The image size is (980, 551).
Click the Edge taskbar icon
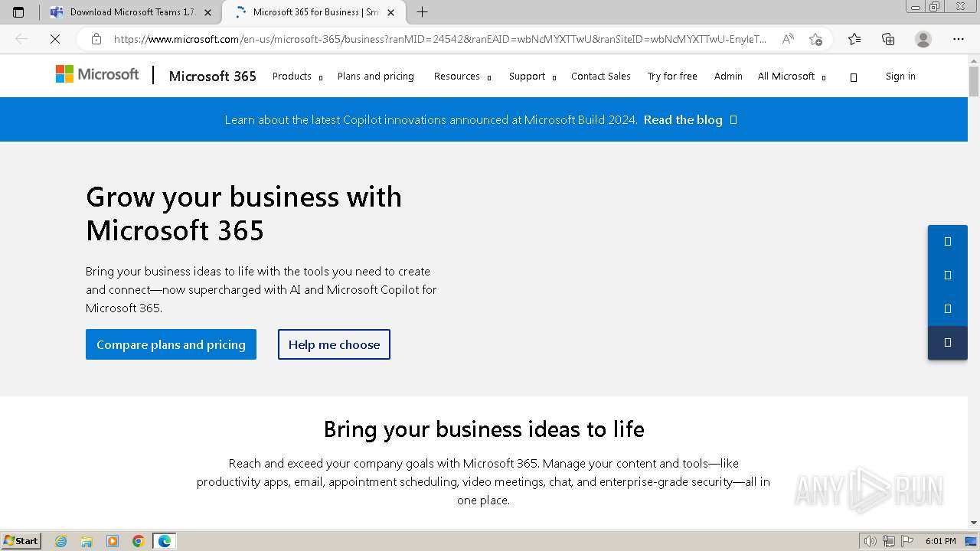pyautogui.click(x=165, y=541)
